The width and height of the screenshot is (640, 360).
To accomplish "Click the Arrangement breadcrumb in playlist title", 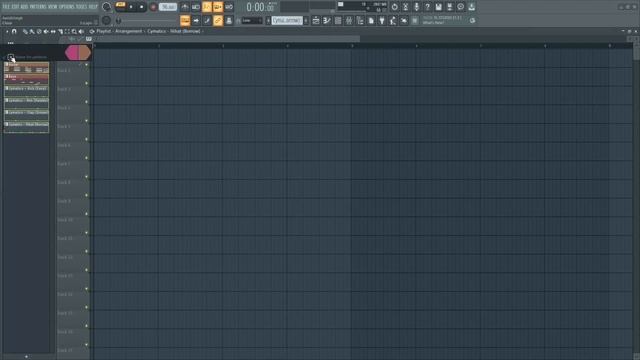I will click(x=129, y=31).
